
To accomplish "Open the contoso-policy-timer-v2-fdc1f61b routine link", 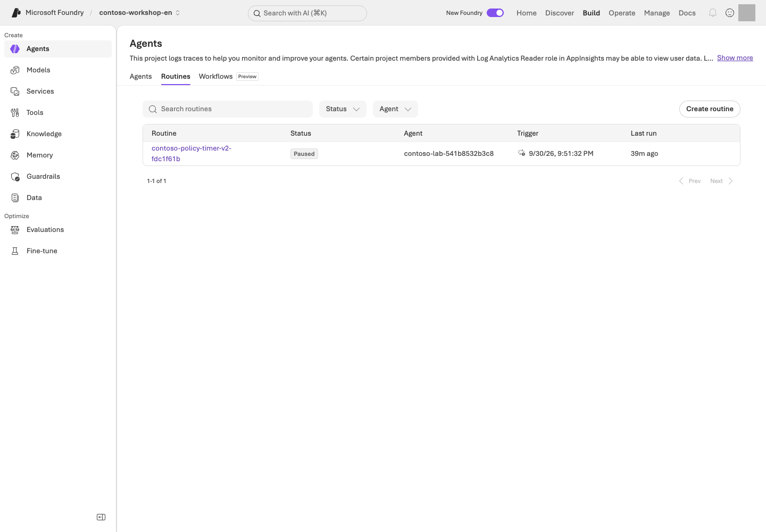I will 191,154.
